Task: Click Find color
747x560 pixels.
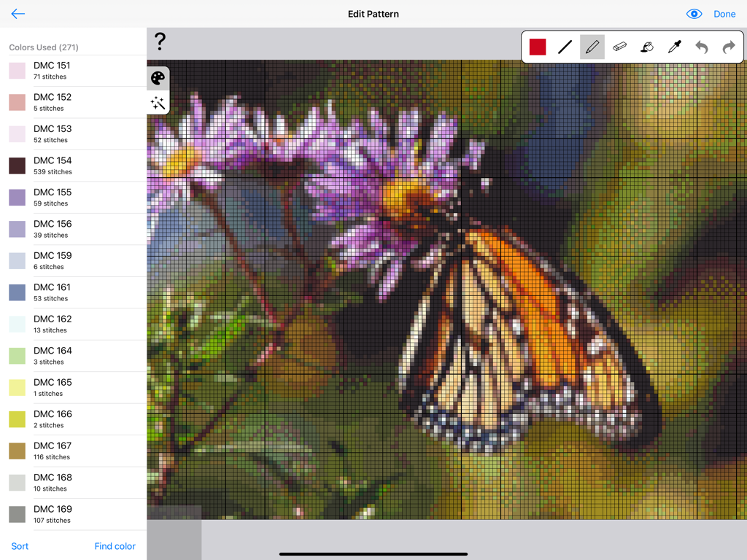Action: tap(115, 545)
